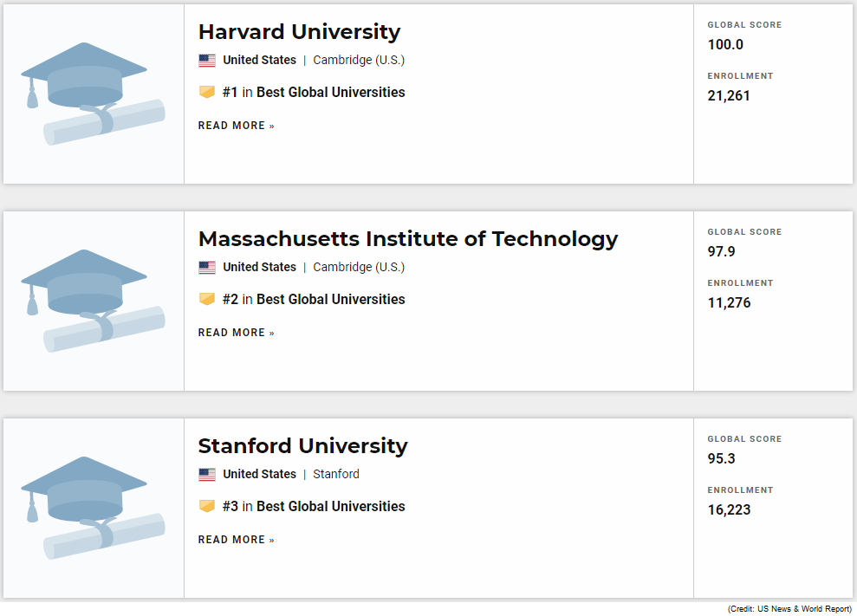The height and width of the screenshot is (616, 857).
Task: Click the #3 ranking badge icon
Action: pos(207,507)
